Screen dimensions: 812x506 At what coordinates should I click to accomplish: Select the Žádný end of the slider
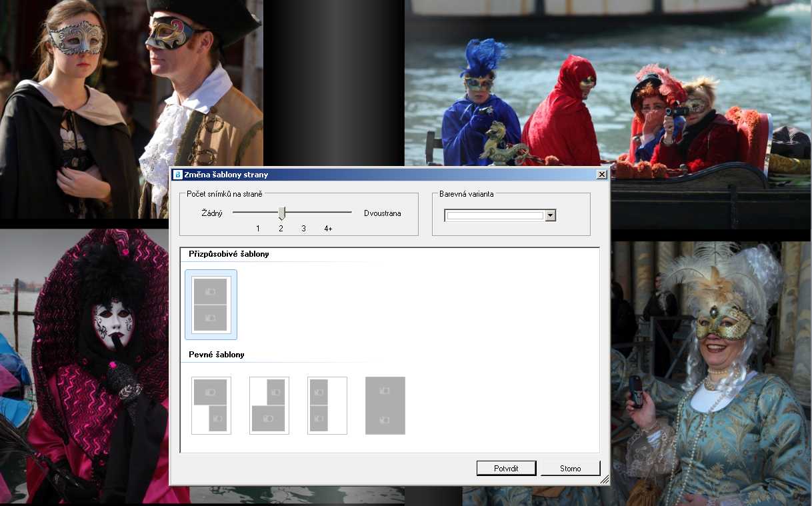pos(211,213)
